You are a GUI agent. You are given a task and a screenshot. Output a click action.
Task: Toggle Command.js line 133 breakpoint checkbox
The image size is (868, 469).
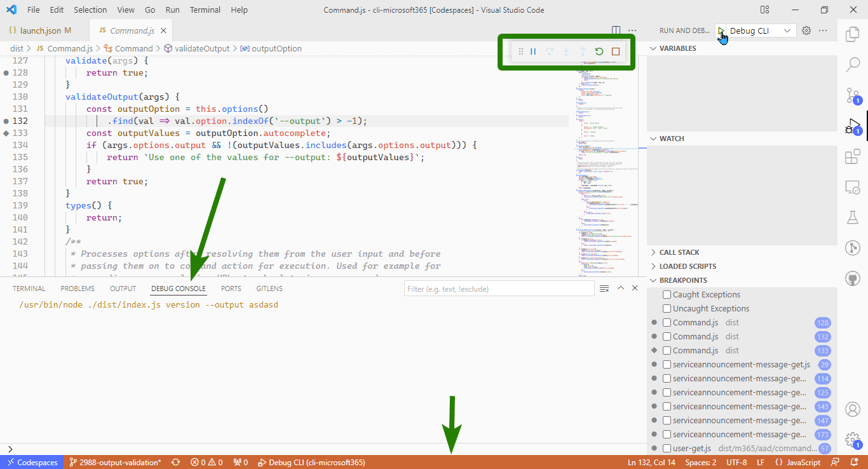tap(667, 351)
